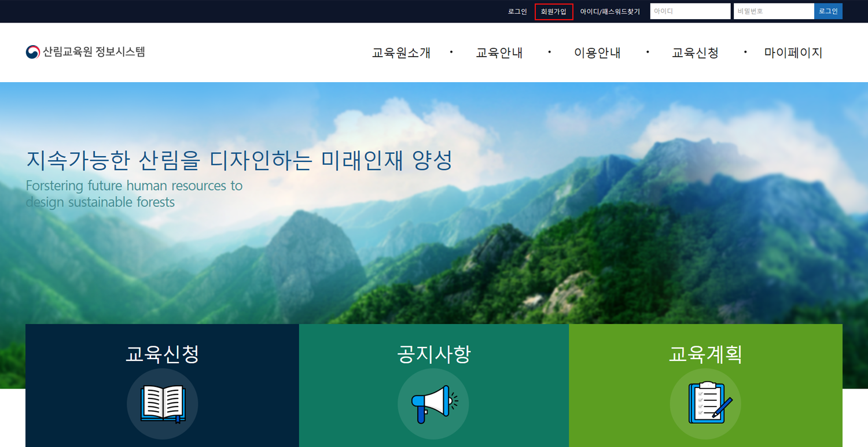Open the 교육신청 navigation menu
868x447 pixels.
[x=695, y=52]
